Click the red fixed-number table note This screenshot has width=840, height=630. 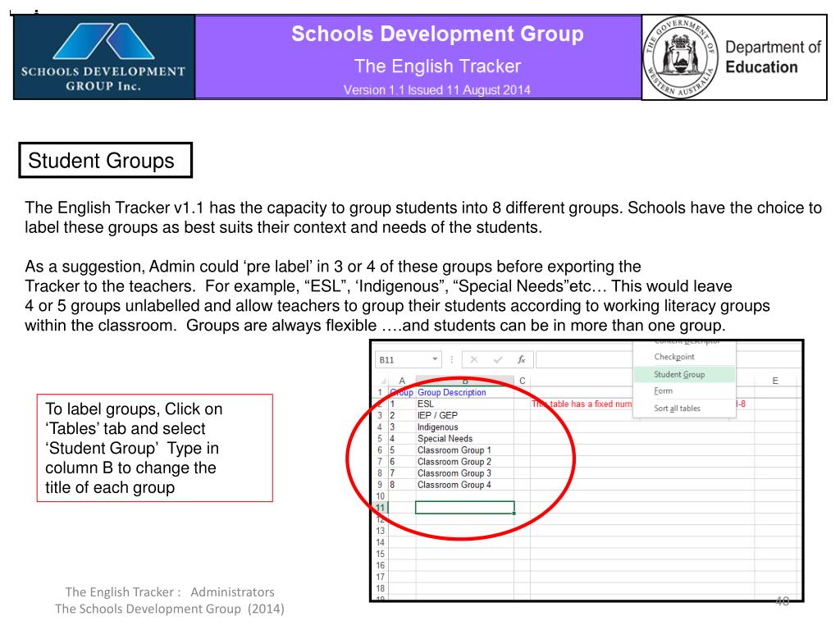(x=582, y=404)
